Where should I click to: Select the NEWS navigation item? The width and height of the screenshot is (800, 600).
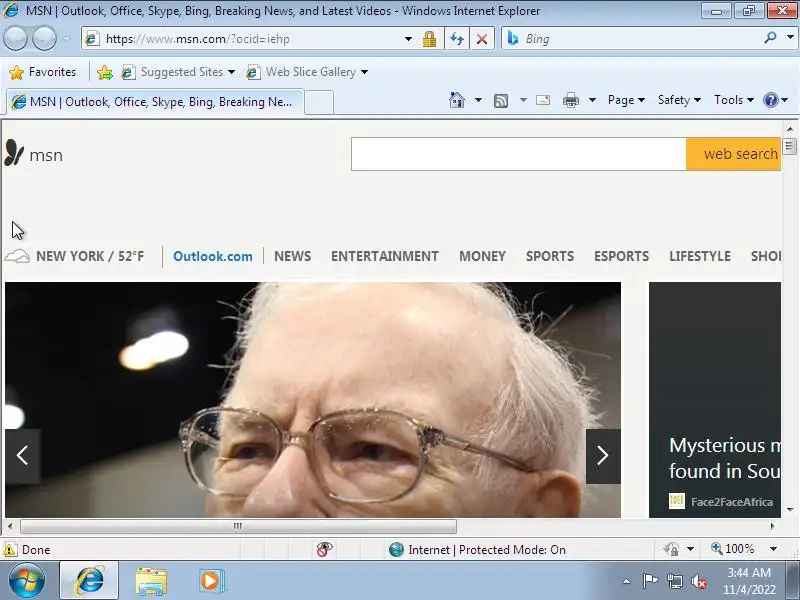click(292, 256)
